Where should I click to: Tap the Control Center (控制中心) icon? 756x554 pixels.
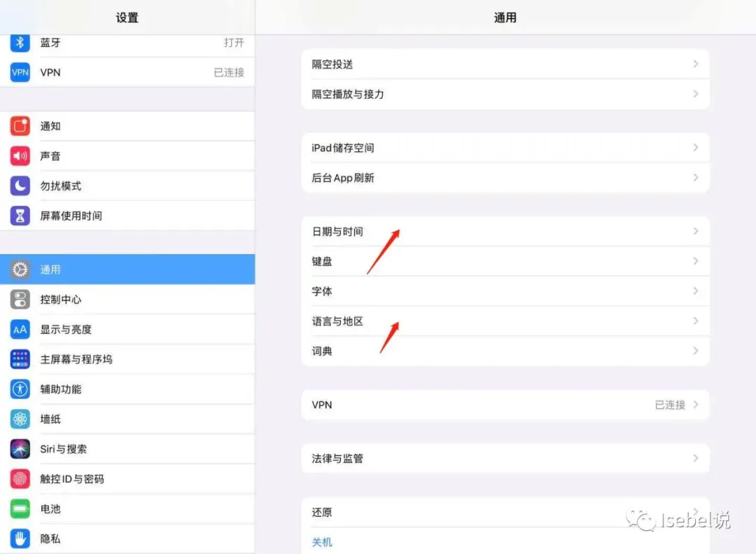[x=20, y=300]
